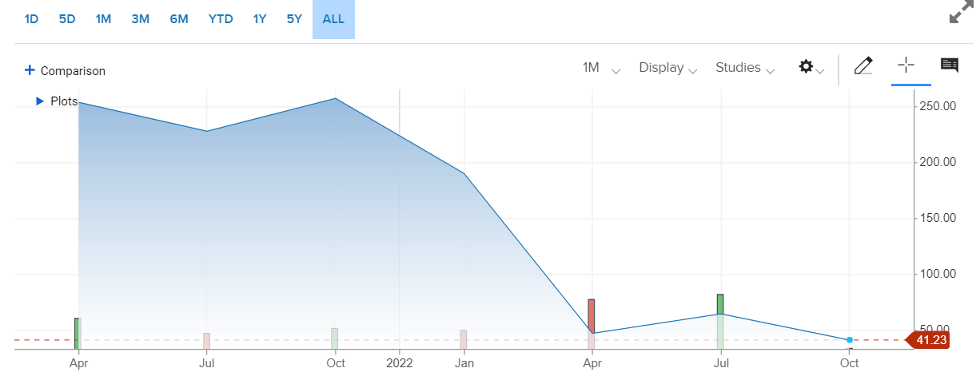
Task: Select the ALL time range
Action: (333, 19)
